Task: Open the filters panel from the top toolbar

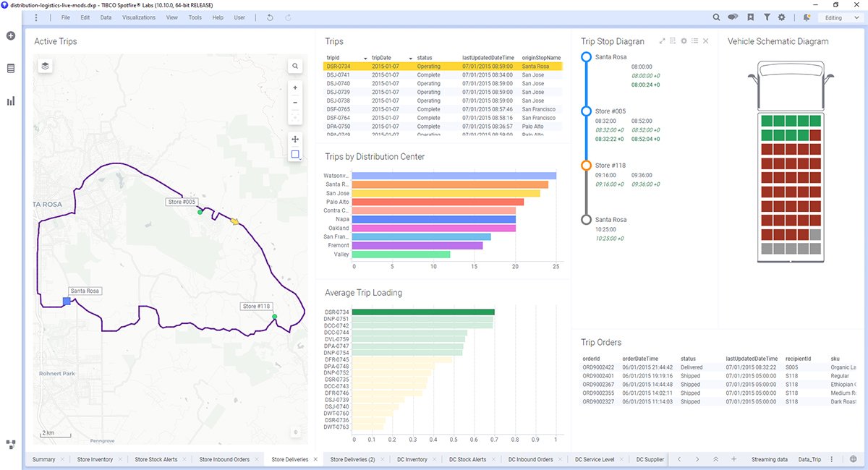Action: coord(767,17)
